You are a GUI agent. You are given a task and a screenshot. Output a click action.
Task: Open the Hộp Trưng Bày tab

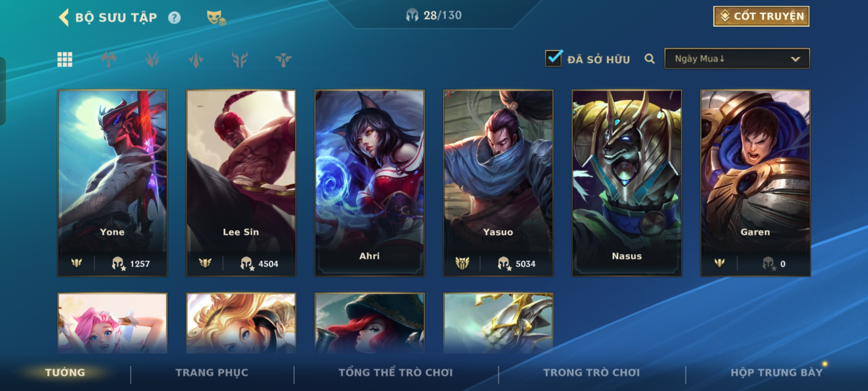776,373
